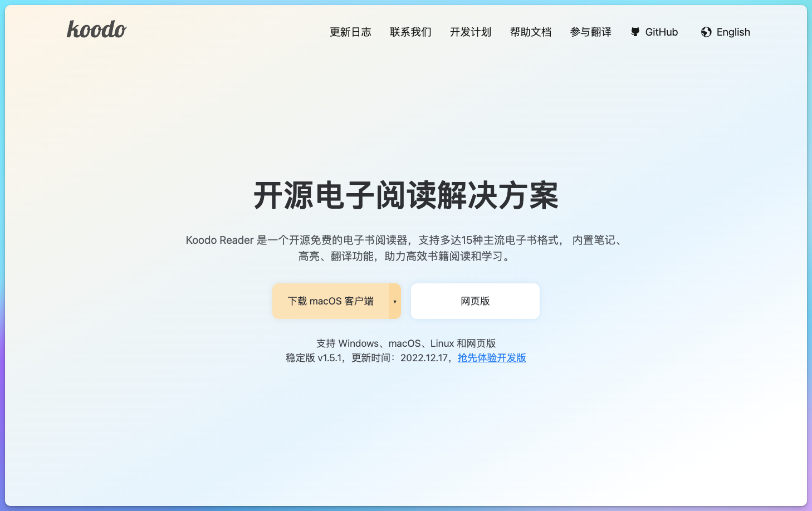Open the 网页版 web version
The height and width of the screenshot is (511, 812).
tap(475, 301)
